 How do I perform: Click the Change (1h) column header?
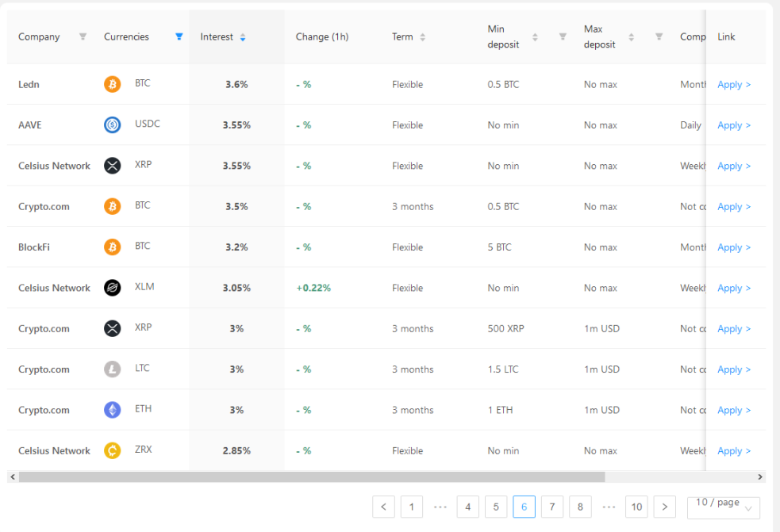coord(322,36)
